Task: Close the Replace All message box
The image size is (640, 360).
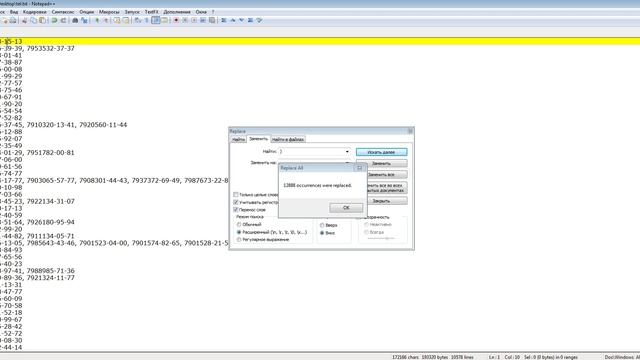Action: [x=360, y=168]
